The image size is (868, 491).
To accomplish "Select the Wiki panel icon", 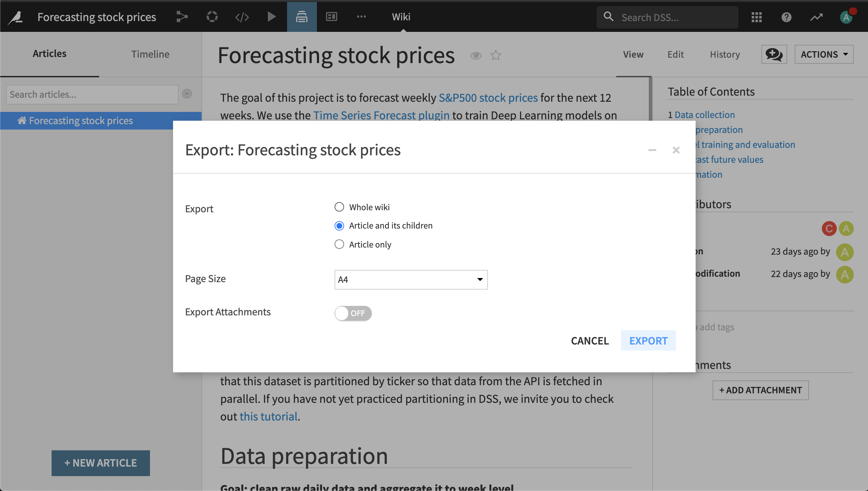I will click(302, 16).
